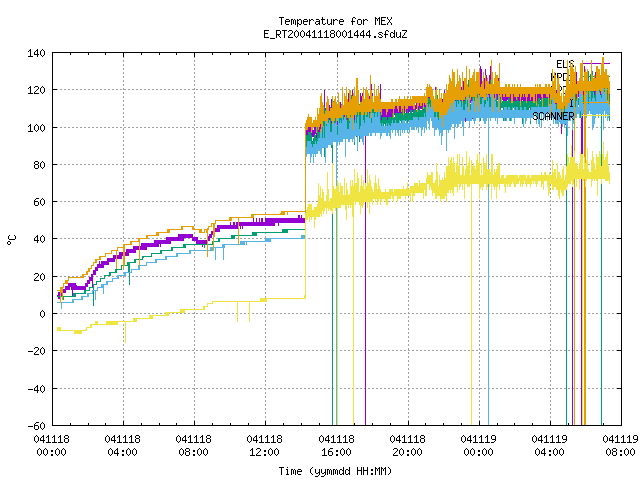Click the 140 y-axis tick label

37,53
